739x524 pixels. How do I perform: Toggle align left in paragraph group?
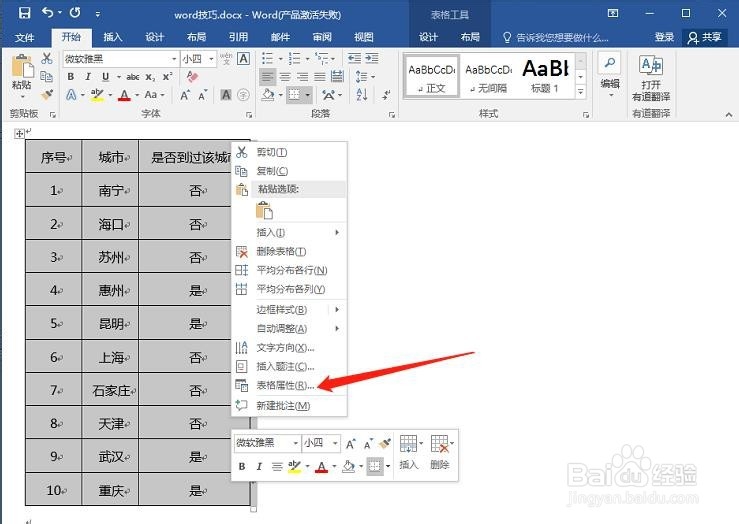268,76
